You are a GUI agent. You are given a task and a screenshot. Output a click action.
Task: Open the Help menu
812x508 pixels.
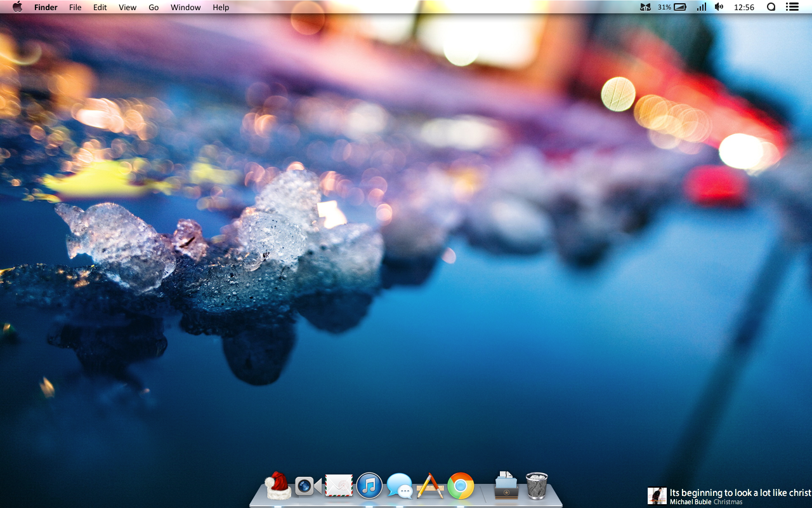click(221, 8)
